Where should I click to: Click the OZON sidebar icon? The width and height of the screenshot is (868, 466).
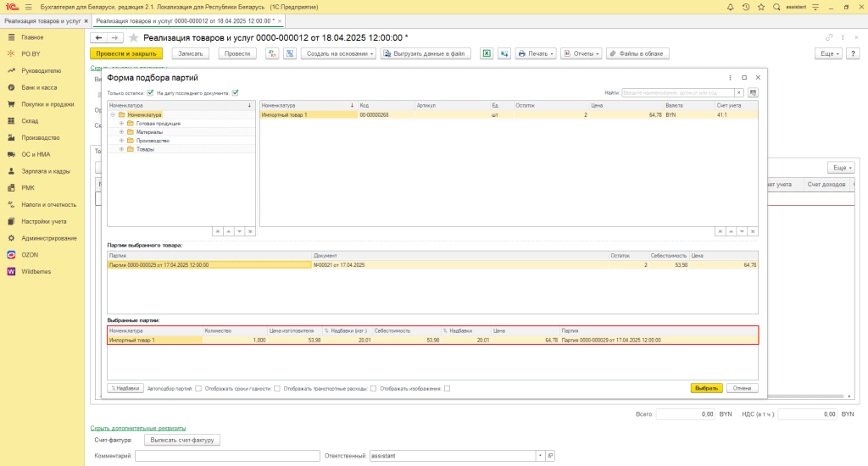[x=11, y=254]
